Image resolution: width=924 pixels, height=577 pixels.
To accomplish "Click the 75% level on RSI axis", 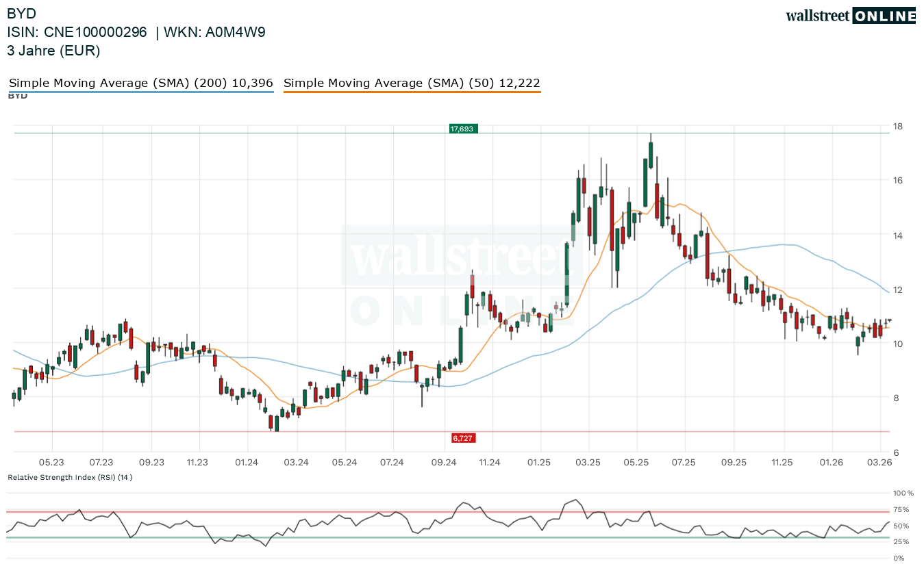I will (x=901, y=509).
